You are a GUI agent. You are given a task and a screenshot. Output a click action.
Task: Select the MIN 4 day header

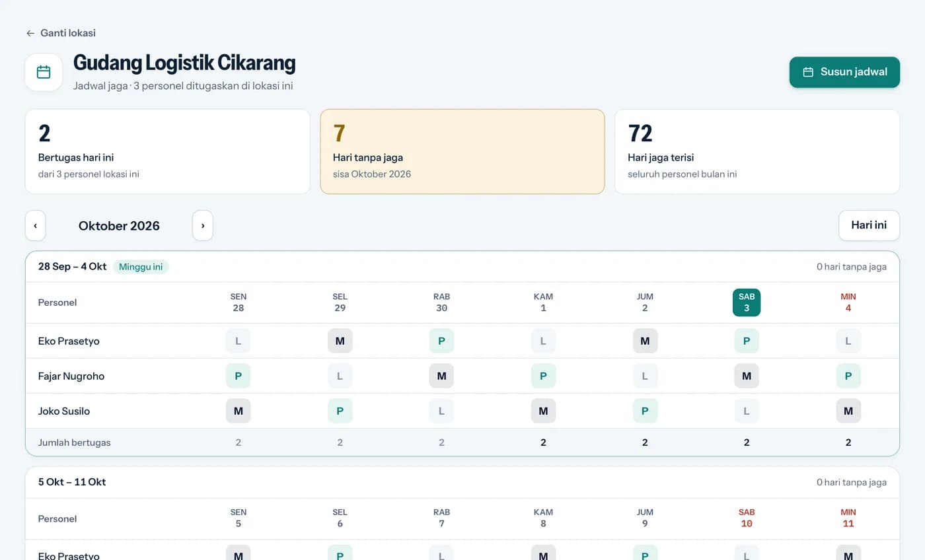(848, 302)
